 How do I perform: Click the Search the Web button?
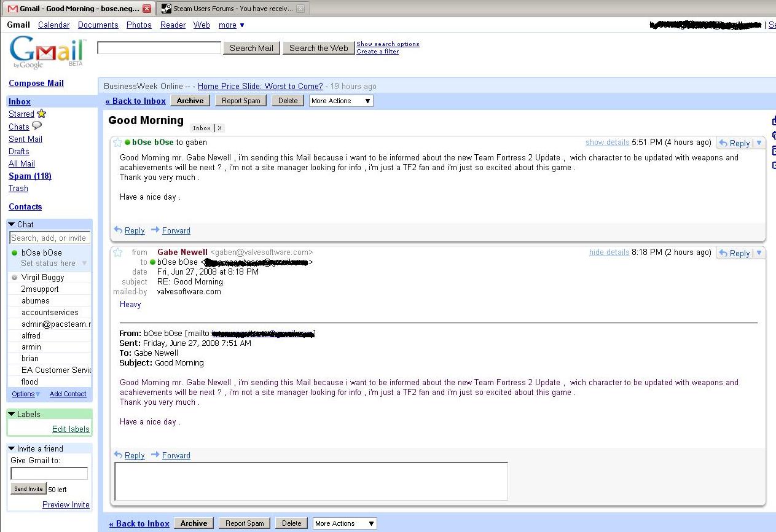(318, 48)
